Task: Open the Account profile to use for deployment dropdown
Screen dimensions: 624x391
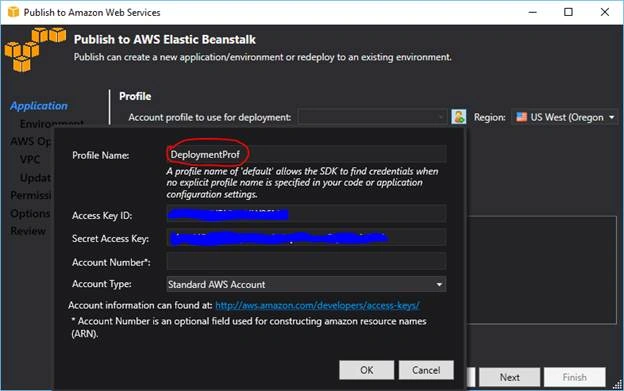Action: point(372,117)
